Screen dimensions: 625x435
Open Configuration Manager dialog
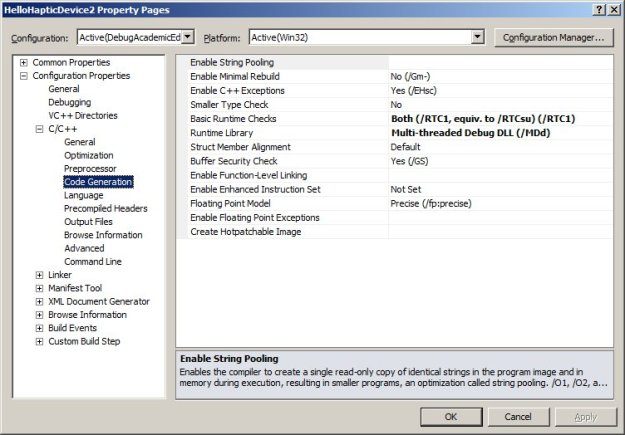(552, 37)
